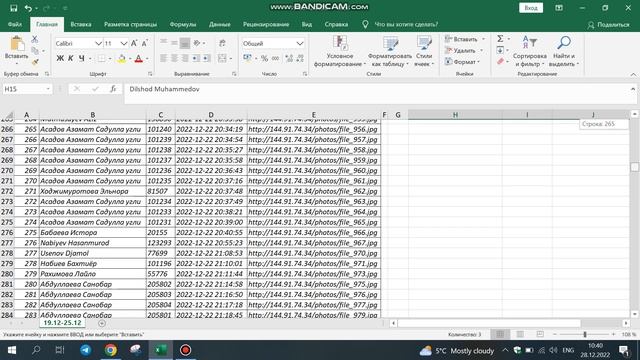
Task: Open the number format dropdown Общий
Action: [300, 43]
